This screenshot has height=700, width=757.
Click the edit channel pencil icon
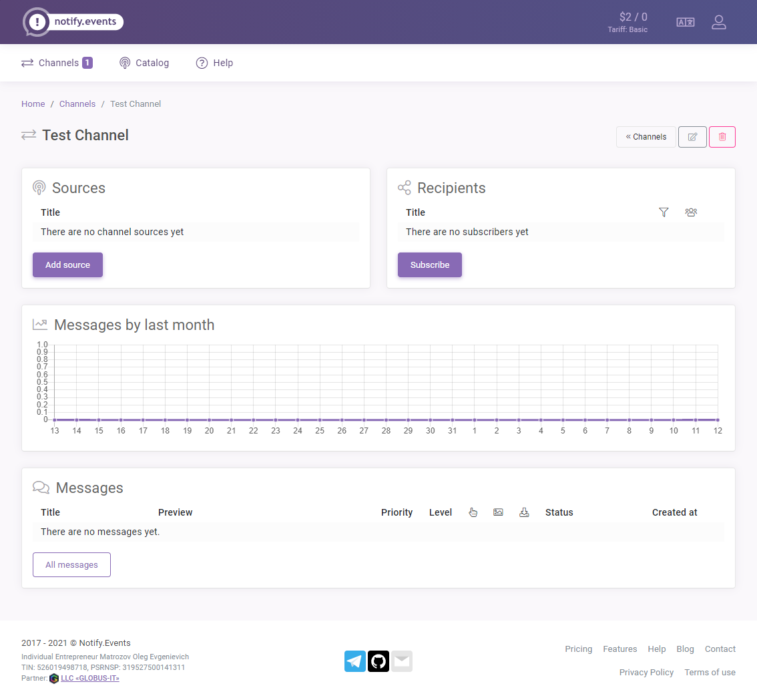click(692, 137)
